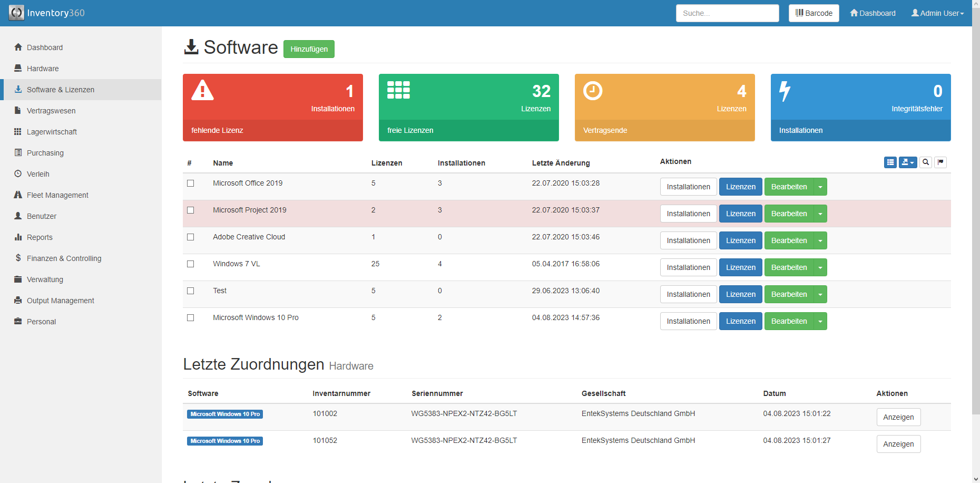The height and width of the screenshot is (483, 980).
Task: Open the export dropdown above the table
Action: click(907, 162)
